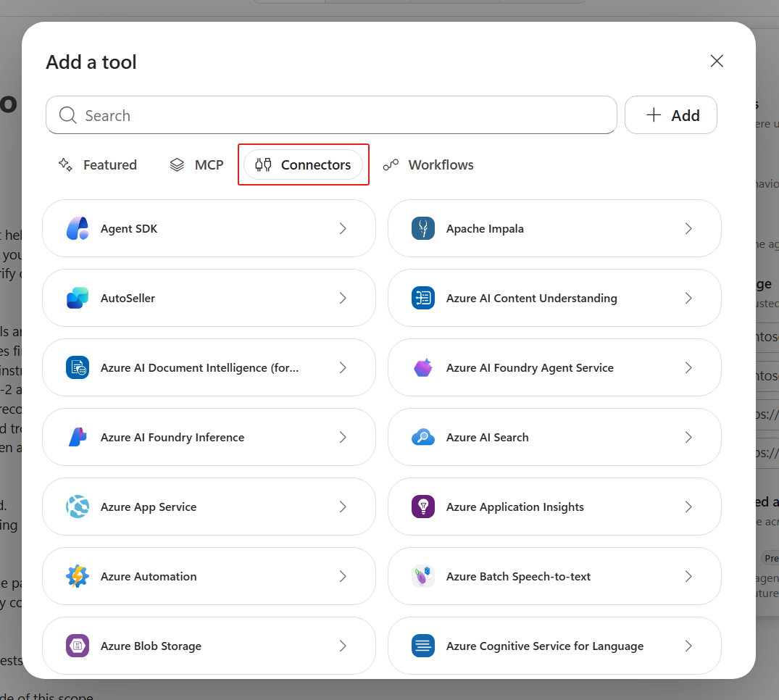Expand Agent SDK with its chevron

coord(343,228)
